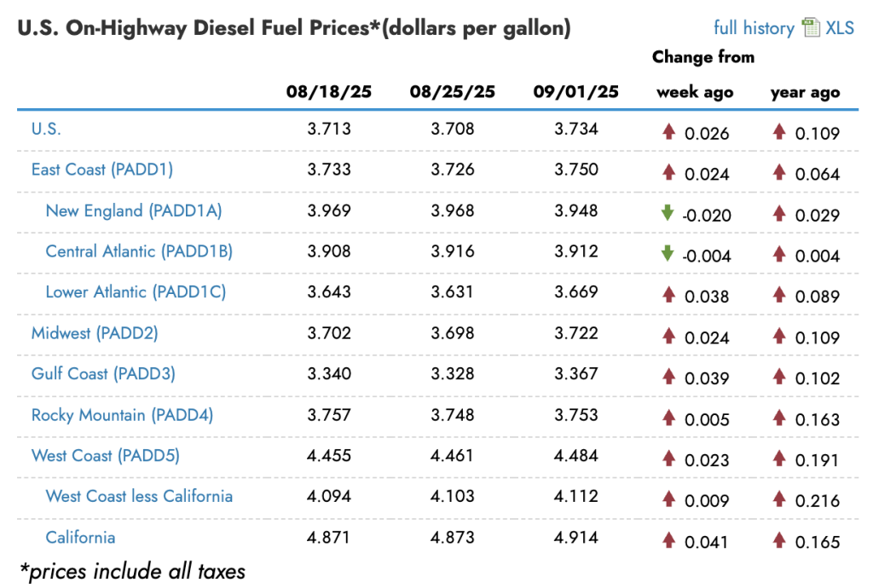Click green down arrow for New England

(668, 212)
